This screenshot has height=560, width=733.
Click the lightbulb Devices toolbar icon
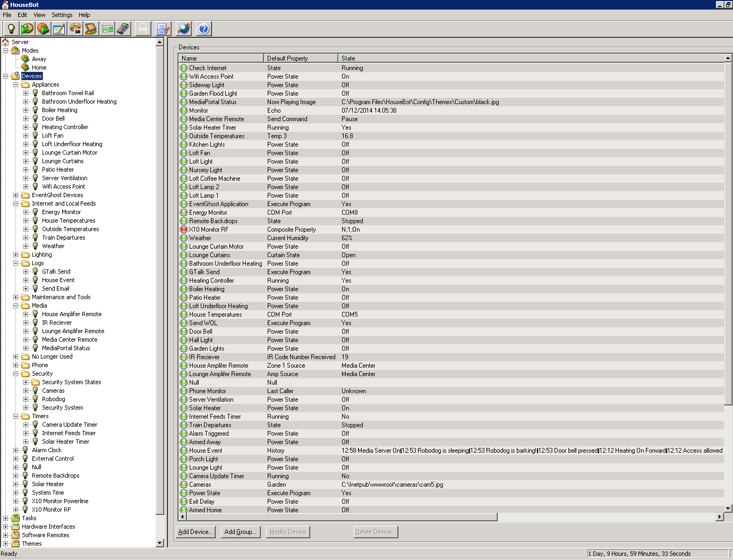[x=11, y=29]
